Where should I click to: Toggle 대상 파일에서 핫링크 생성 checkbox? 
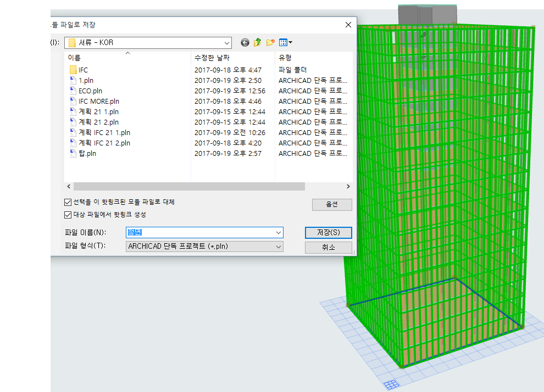tap(68, 215)
